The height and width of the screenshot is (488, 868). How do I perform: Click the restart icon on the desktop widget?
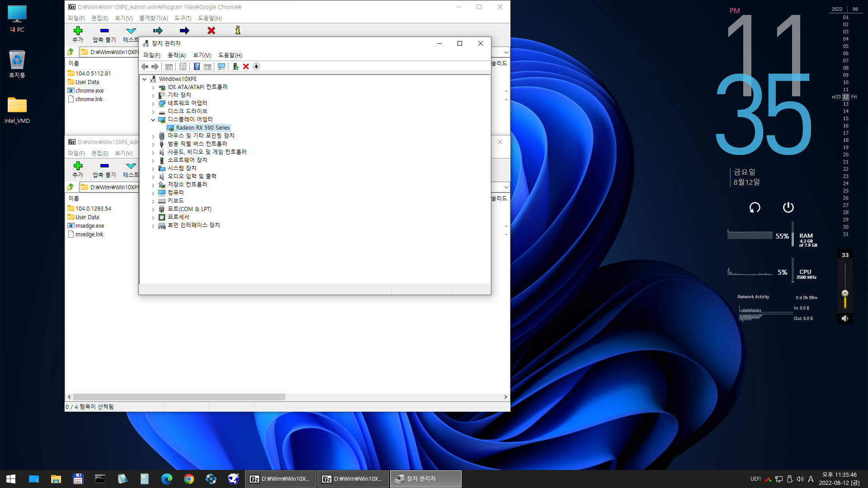755,207
